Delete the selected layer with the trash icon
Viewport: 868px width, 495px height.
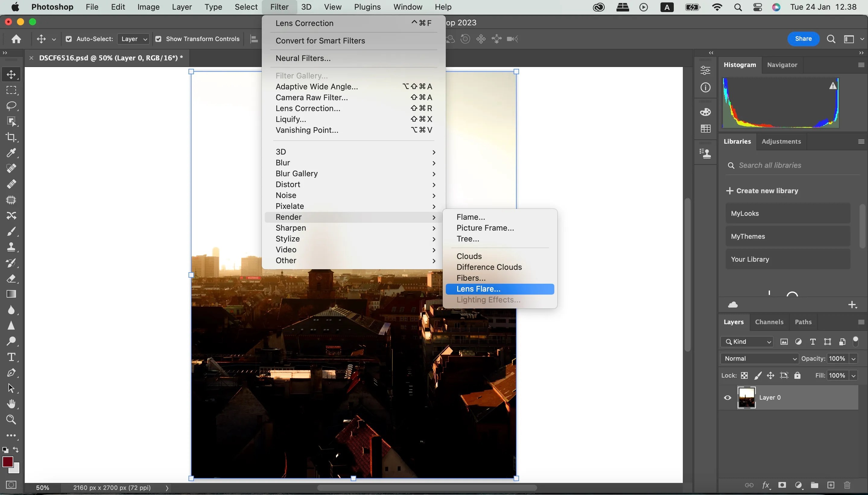[x=847, y=485]
